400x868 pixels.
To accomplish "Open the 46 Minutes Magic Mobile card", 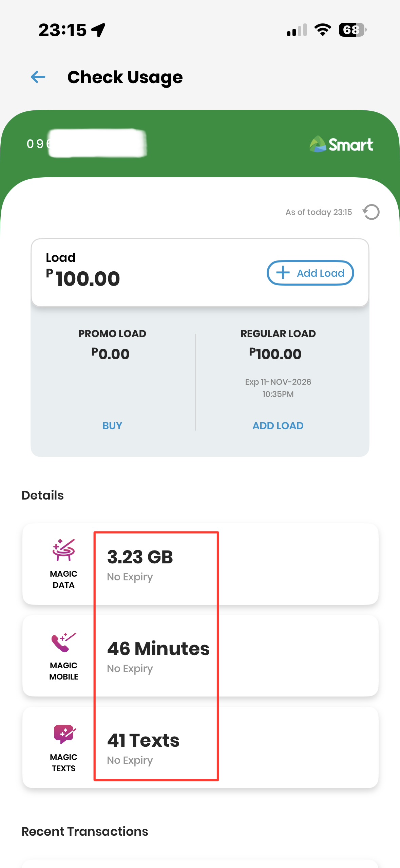I will [200, 656].
